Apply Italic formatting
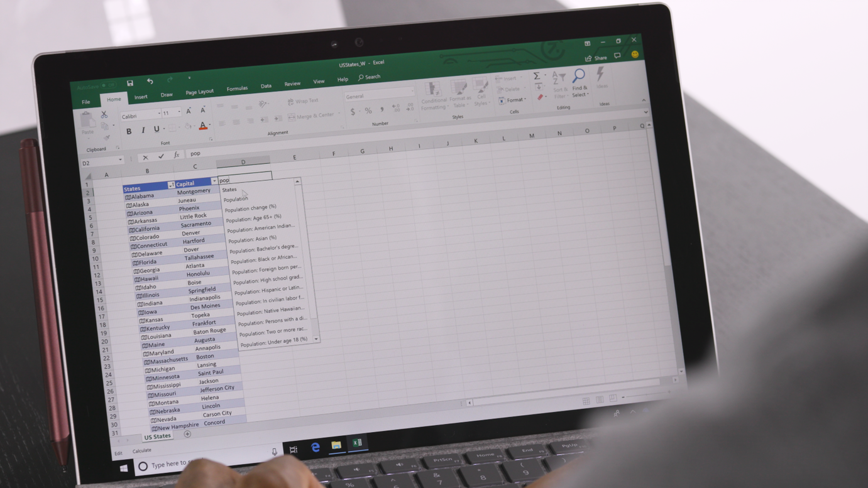The image size is (868, 488). click(143, 130)
